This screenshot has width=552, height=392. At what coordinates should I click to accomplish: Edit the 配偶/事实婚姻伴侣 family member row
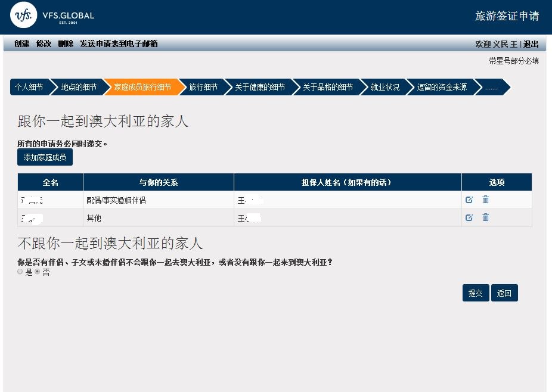[x=469, y=200]
